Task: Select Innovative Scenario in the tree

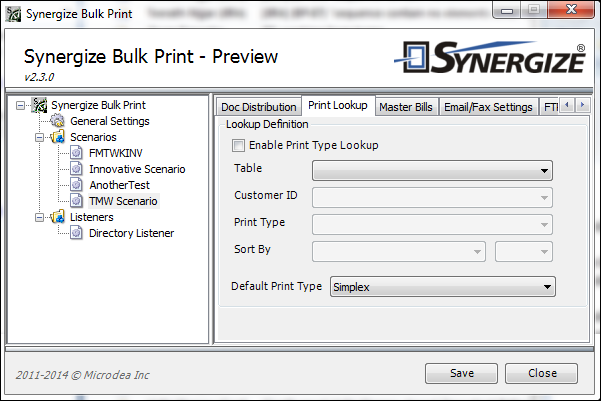Action: click(x=137, y=169)
